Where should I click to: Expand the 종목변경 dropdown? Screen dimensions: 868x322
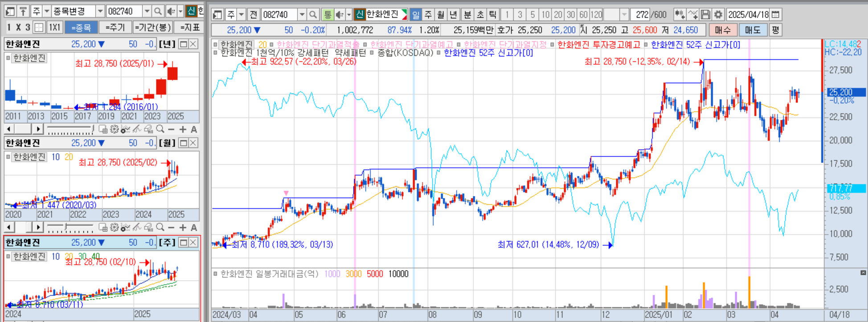pyautogui.click(x=100, y=11)
